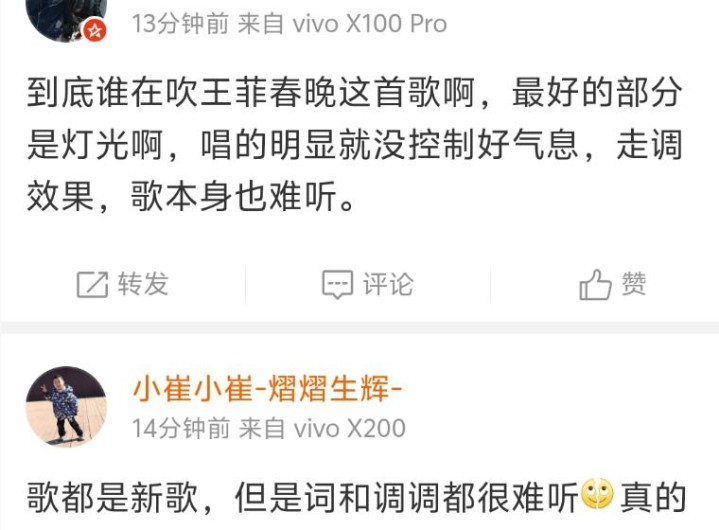719x530 pixels.
Task: Open the child-photo avatar of 小崔小崔
Action: (x=66, y=406)
